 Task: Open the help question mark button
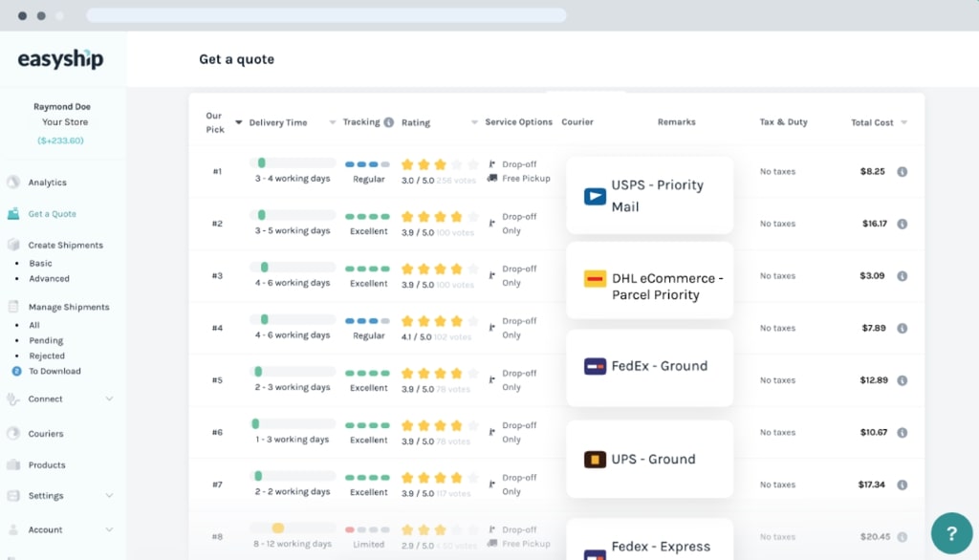pos(951,533)
